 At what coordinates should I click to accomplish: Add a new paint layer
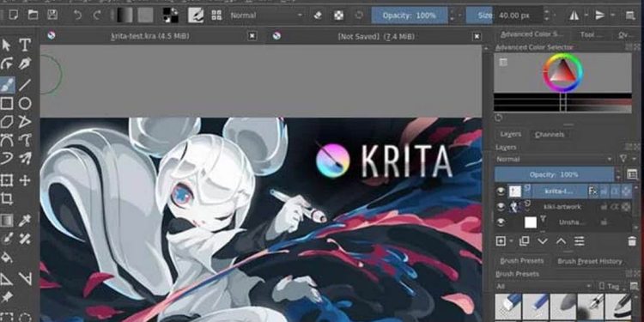[x=501, y=241]
